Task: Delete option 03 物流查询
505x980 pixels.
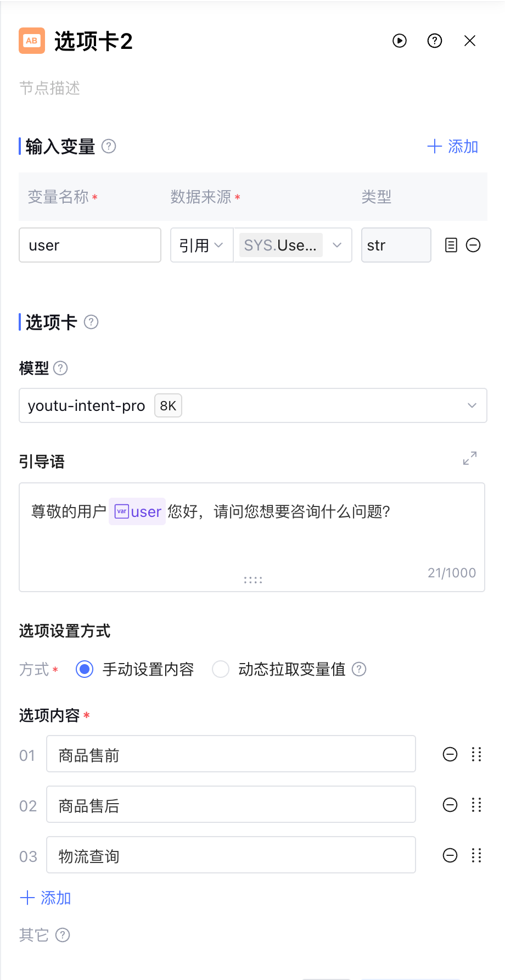Action: pos(450,855)
